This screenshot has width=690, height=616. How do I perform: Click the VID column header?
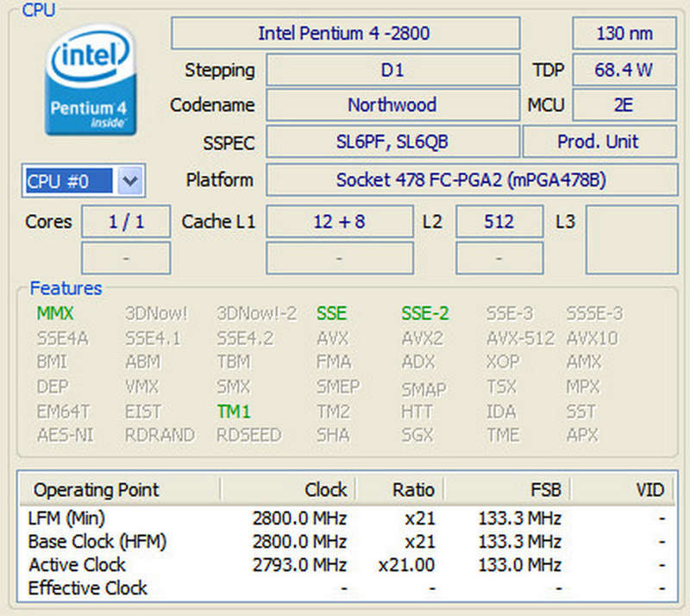click(622, 490)
